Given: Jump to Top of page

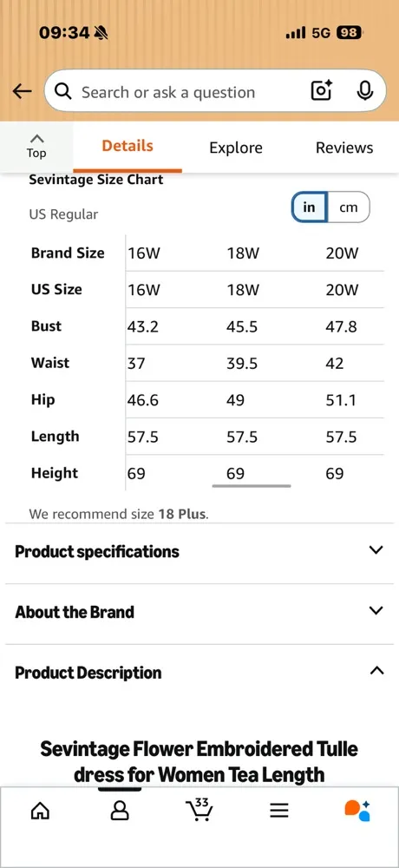Looking at the screenshot, I should [x=36, y=146].
